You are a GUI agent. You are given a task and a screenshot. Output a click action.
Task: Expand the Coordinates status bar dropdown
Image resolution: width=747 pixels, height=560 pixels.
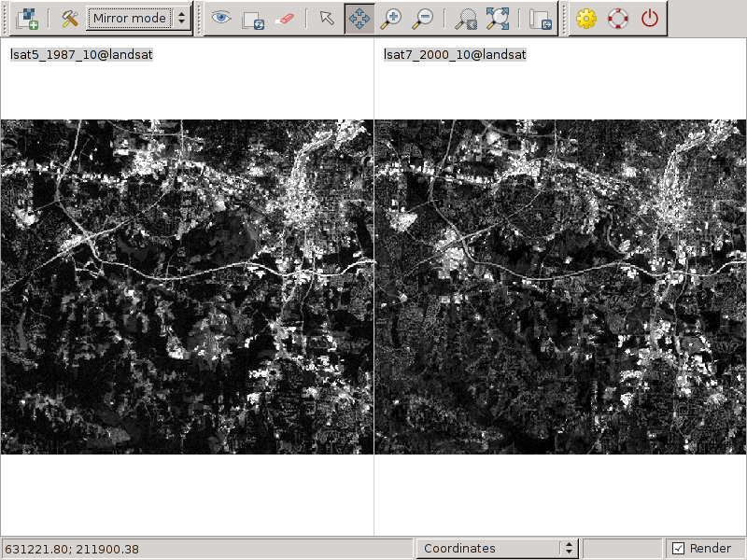(x=497, y=548)
